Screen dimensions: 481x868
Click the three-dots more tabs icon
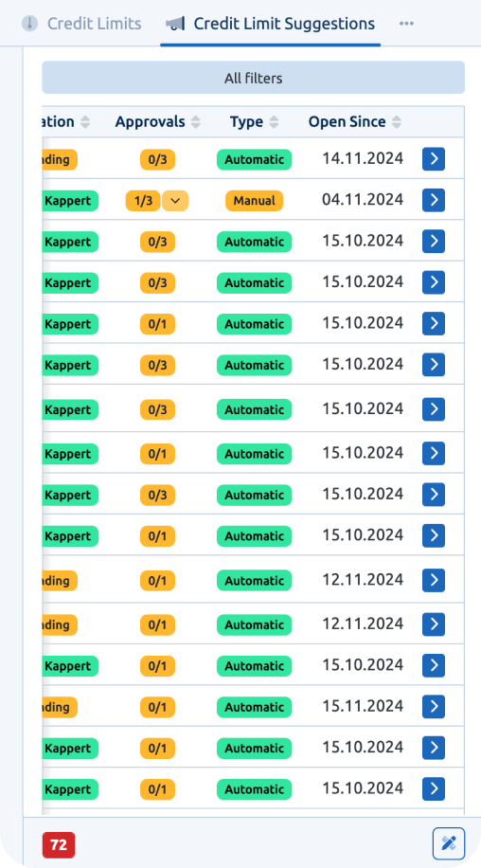pyautogui.click(x=406, y=24)
